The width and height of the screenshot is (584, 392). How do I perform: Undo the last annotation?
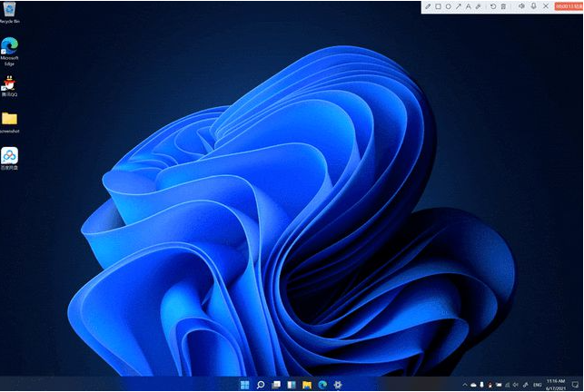493,6
